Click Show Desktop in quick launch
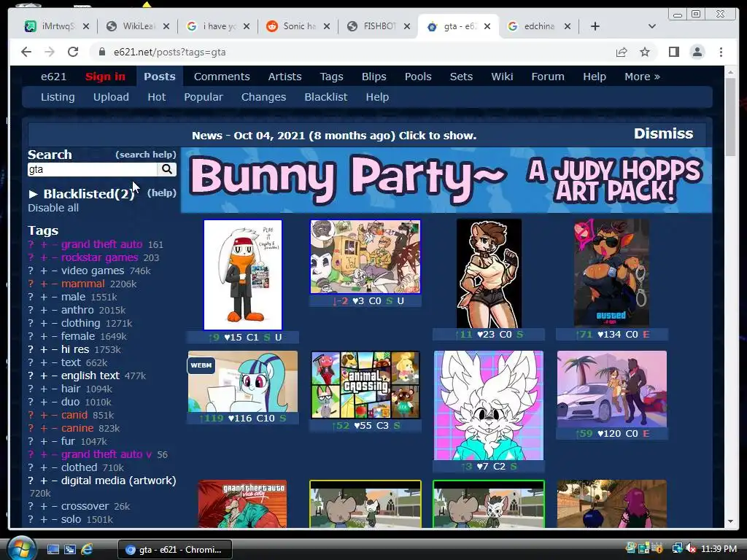 click(53, 550)
